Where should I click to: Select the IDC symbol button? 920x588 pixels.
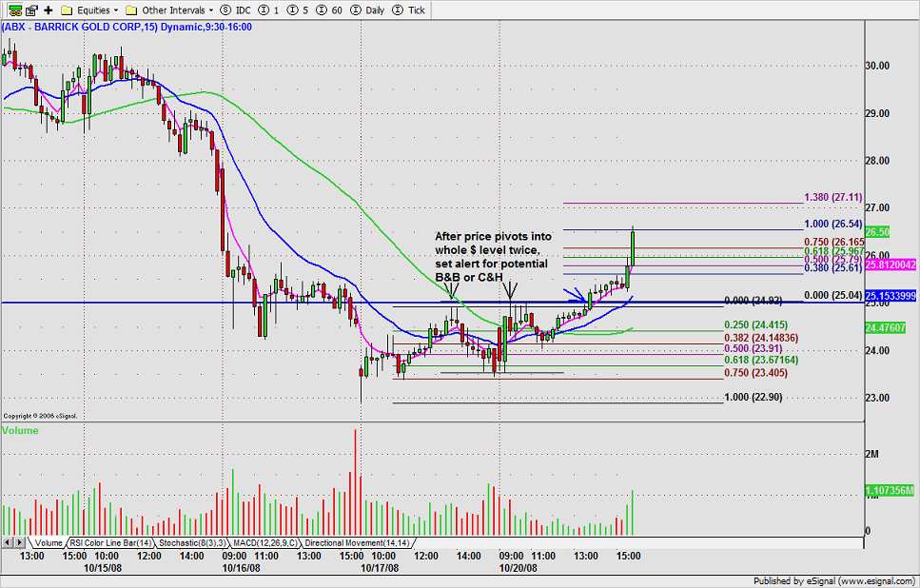point(235,10)
